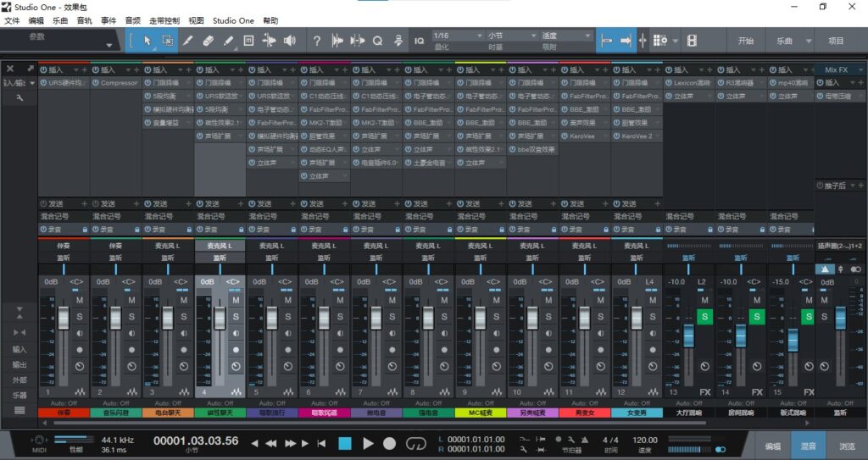Click the 开始 start page button
This screenshot has height=460, width=868.
click(745, 41)
